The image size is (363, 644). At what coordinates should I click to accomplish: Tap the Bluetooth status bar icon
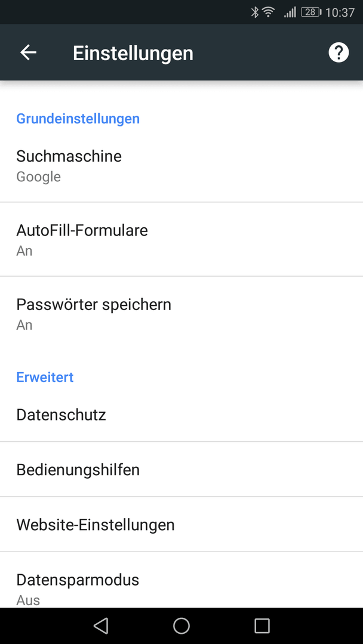coord(255,13)
